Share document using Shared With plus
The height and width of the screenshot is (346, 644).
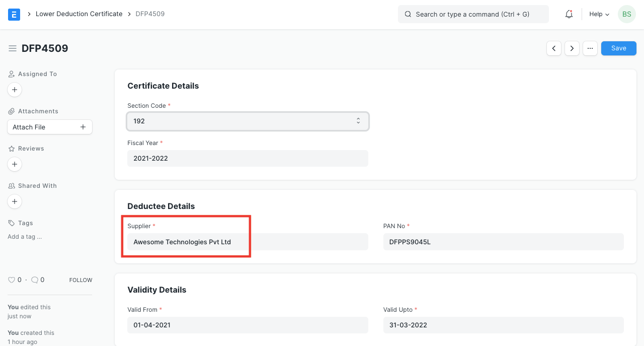[15, 201]
